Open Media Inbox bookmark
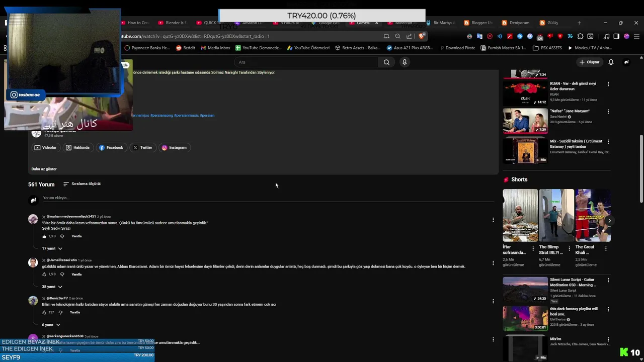 (215, 48)
